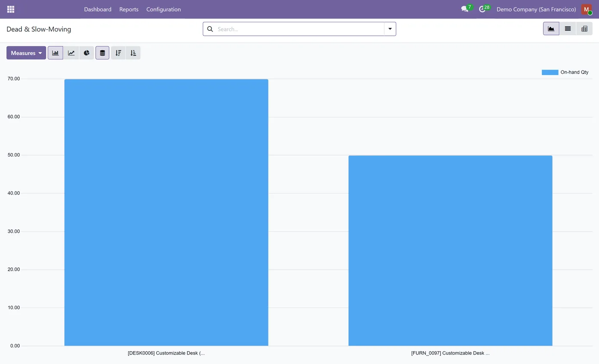Open the activities clock icon
This screenshot has width=599, height=364.
click(x=482, y=9)
